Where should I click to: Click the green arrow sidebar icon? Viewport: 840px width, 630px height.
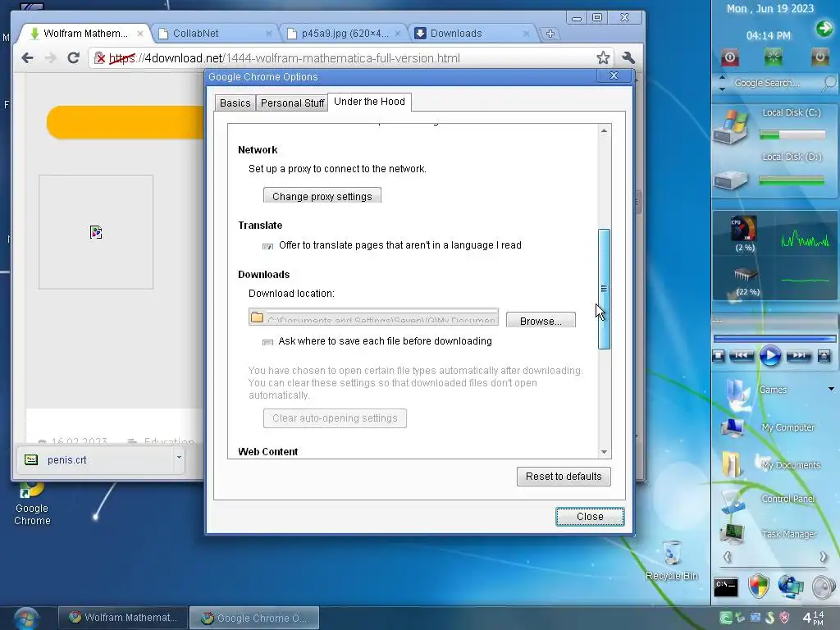[x=824, y=28]
